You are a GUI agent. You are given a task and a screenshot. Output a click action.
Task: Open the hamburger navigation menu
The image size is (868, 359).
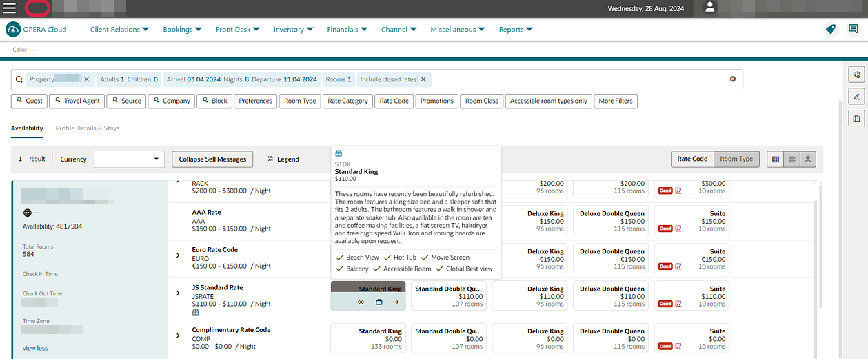pyautogui.click(x=10, y=8)
